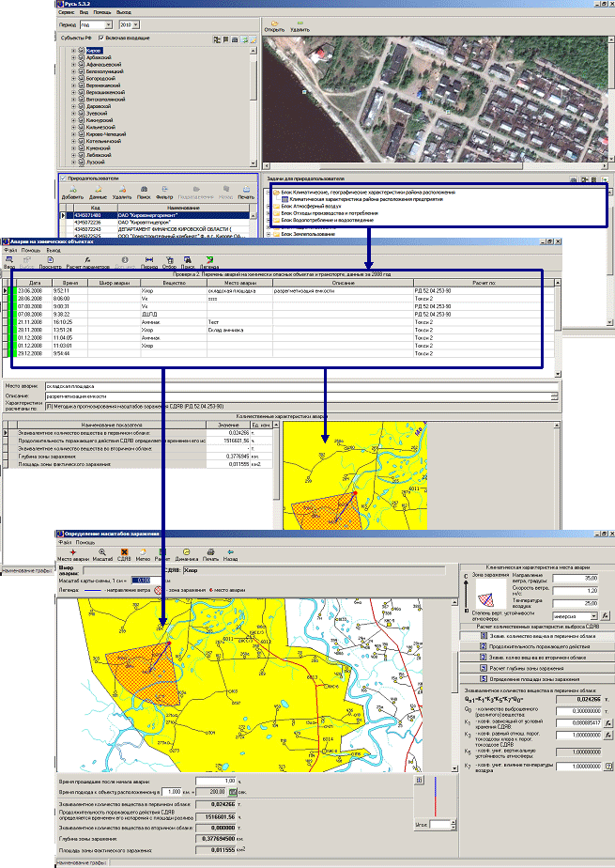The height and width of the screenshot is (868, 615).
Task: Click the Динамика toolbar icon
Action: tap(186, 552)
